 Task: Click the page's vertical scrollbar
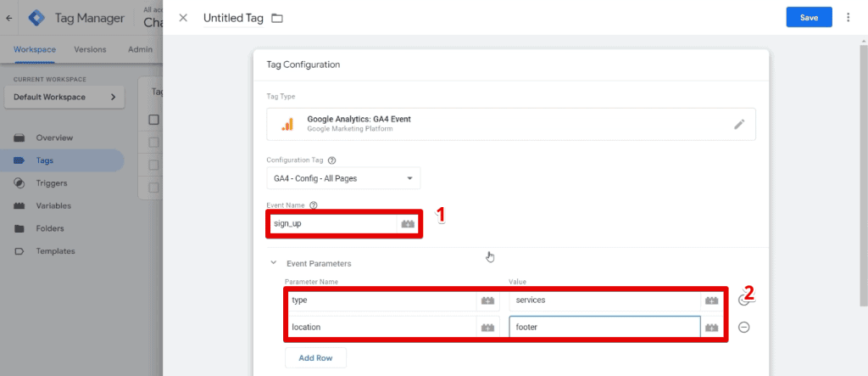click(x=864, y=175)
